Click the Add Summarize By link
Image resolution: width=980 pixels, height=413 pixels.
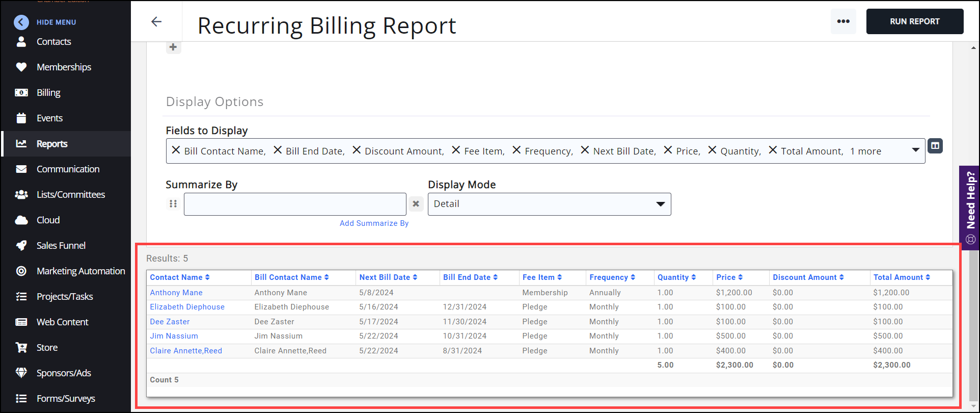[374, 223]
